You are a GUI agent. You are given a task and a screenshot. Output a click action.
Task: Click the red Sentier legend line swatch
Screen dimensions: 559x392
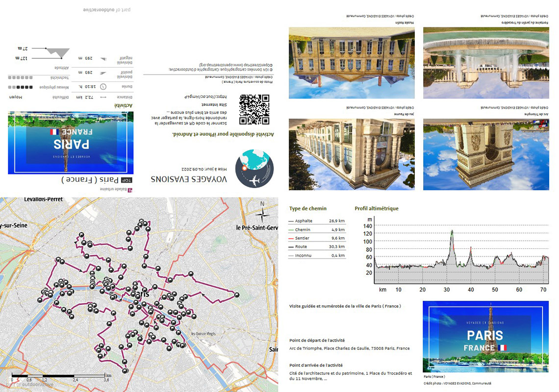pos(291,239)
